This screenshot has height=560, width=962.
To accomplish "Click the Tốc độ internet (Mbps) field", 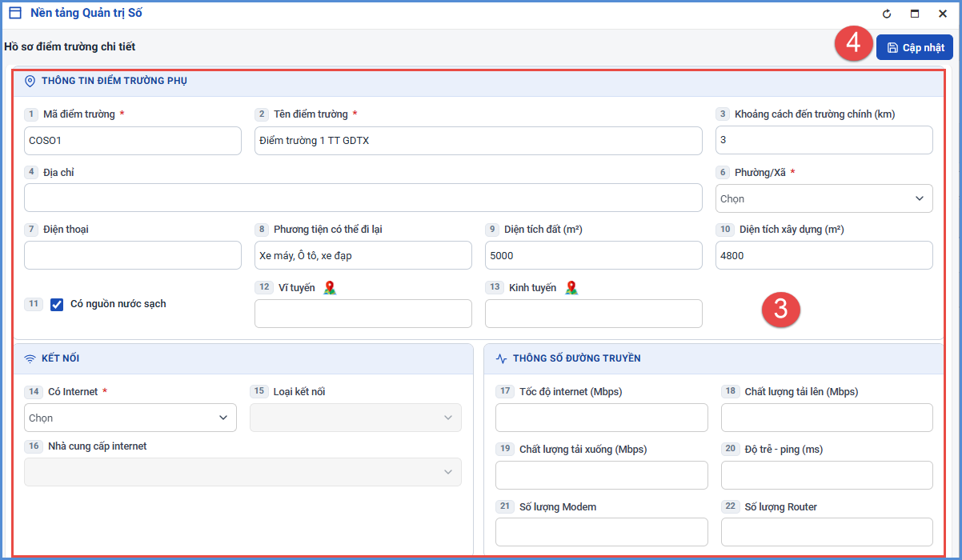I will click(602, 418).
